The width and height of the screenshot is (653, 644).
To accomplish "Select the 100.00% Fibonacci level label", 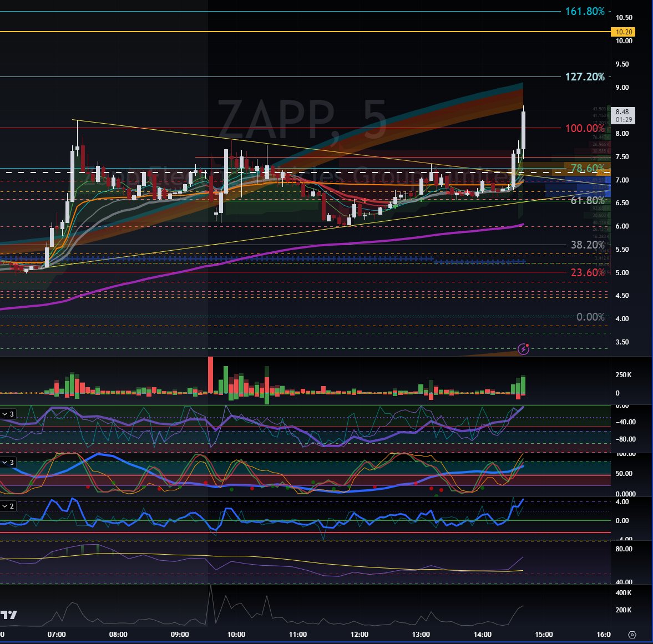I will tap(585, 128).
